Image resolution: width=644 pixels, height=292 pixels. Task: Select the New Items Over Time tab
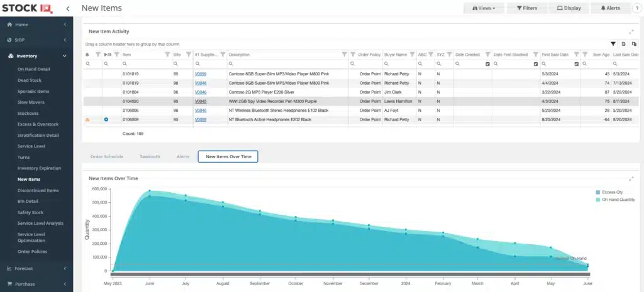[228, 156]
